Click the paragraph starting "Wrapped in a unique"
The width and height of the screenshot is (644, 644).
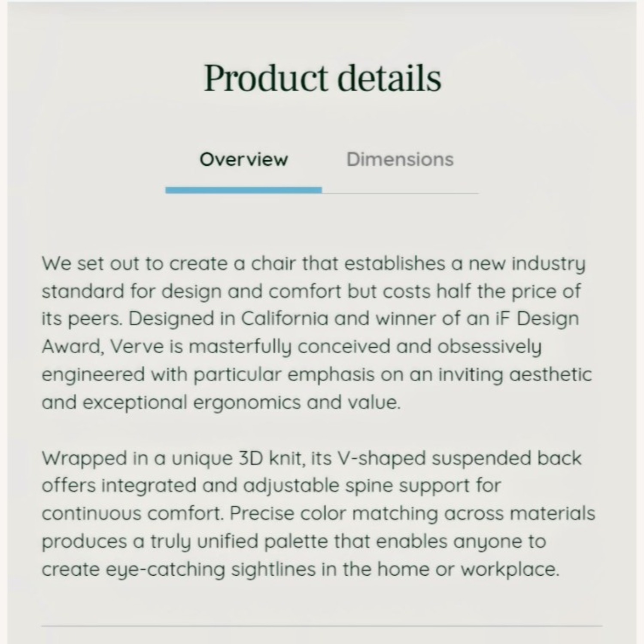(318, 513)
